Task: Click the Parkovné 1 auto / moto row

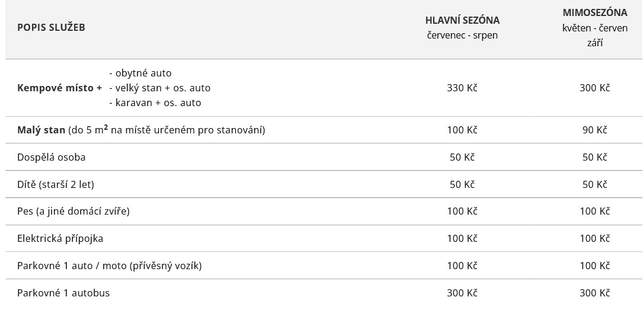Action: point(323,266)
